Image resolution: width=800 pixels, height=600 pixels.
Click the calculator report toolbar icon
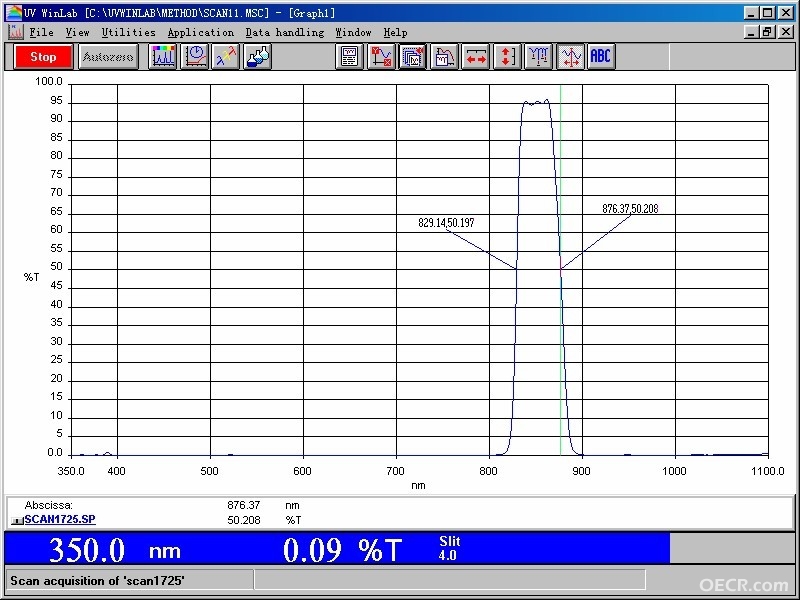coord(349,56)
